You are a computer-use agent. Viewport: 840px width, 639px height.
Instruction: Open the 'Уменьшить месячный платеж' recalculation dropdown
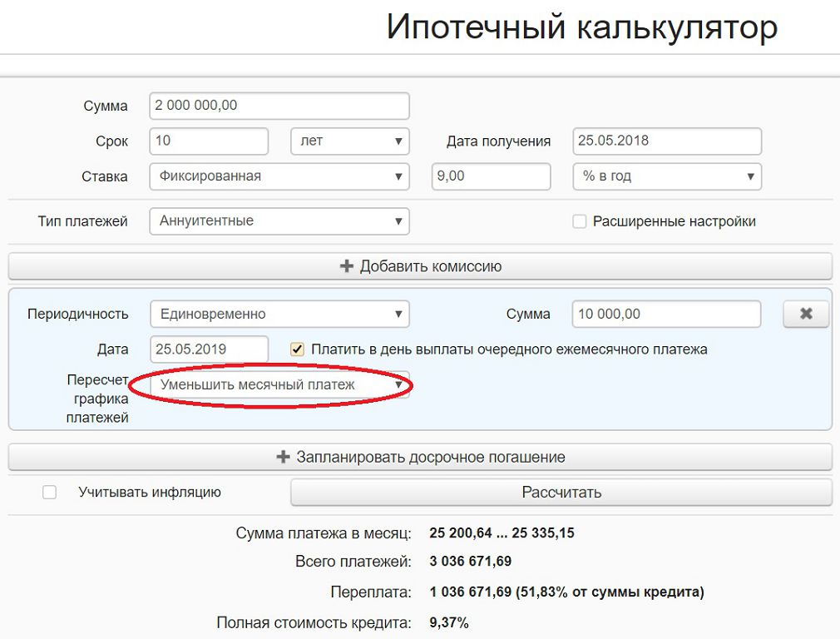tap(279, 385)
